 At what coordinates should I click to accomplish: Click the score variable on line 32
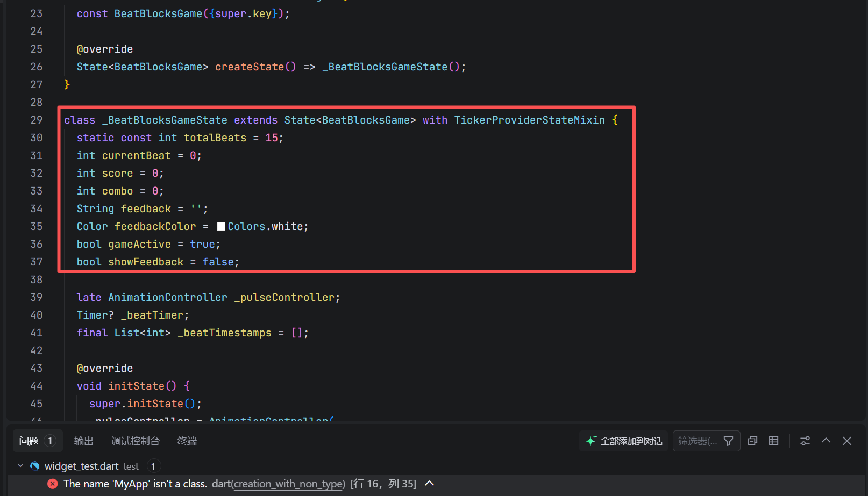tap(117, 173)
